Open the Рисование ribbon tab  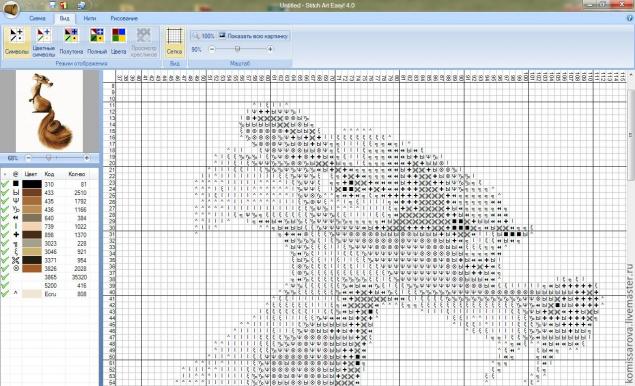click(x=124, y=18)
